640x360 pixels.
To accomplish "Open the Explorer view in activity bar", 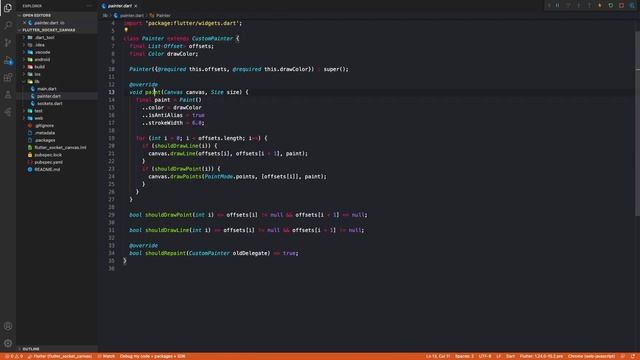I will click(8, 7).
